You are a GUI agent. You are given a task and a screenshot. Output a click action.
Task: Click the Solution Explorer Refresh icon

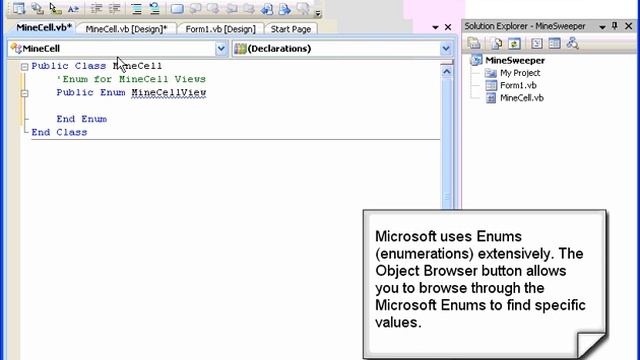(x=514, y=43)
